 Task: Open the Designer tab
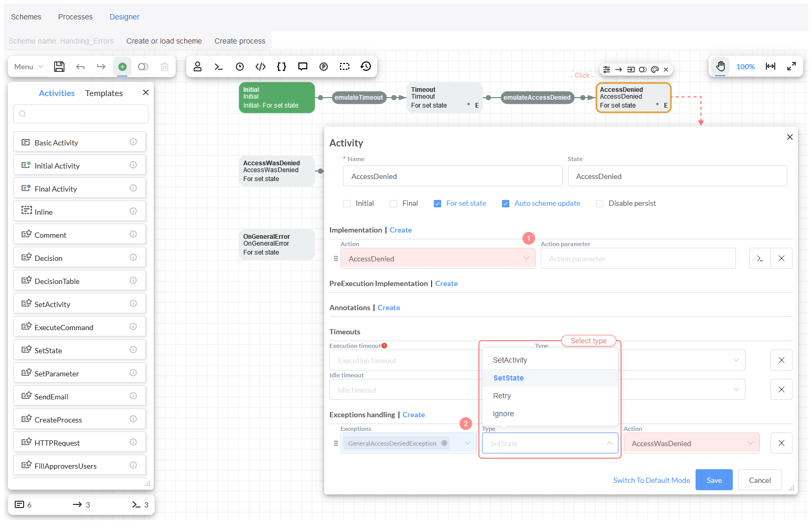pyautogui.click(x=124, y=17)
